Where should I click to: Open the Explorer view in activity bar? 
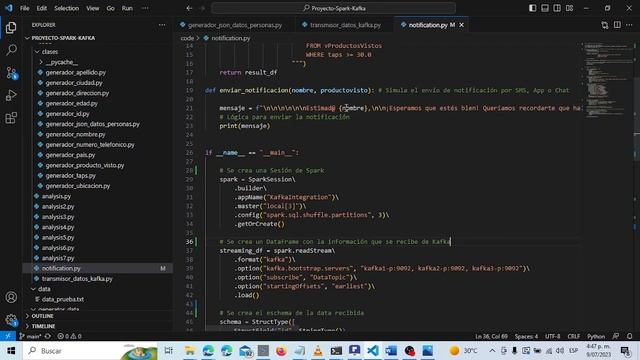[x=11, y=27]
